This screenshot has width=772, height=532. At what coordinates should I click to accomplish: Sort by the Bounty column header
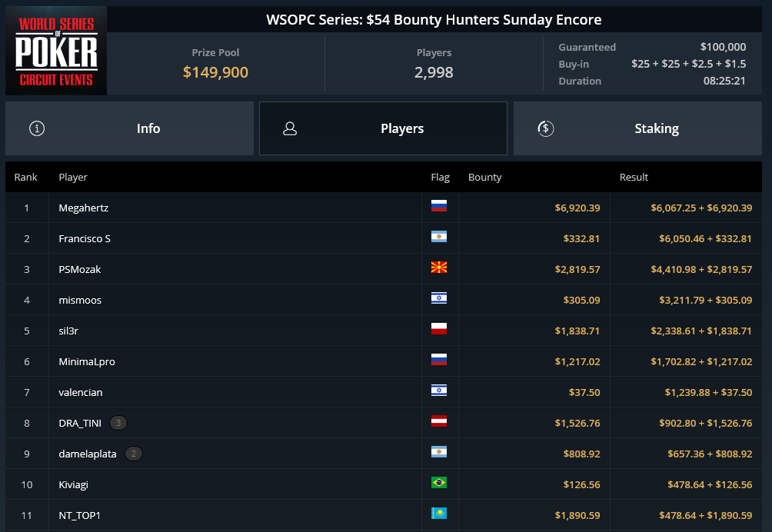tap(484, 177)
